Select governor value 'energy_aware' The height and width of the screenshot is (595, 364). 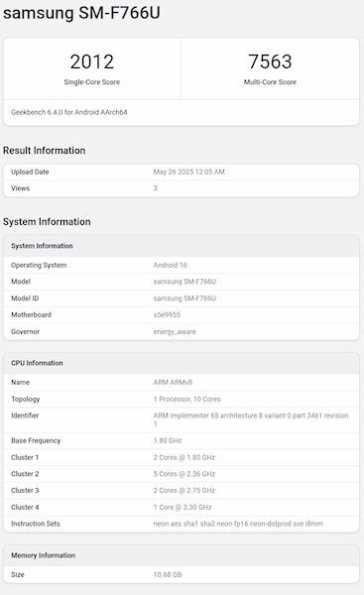click(x=175, y=331)
